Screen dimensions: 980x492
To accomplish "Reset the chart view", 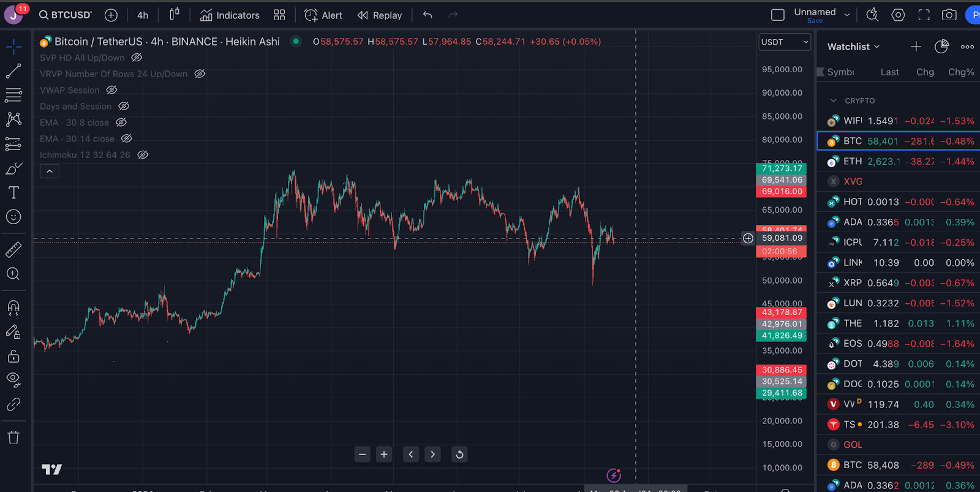I will [459, 455].
